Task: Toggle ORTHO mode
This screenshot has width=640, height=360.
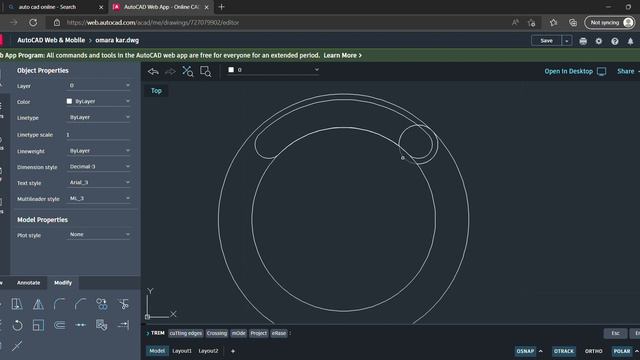Action: [593, 351]
